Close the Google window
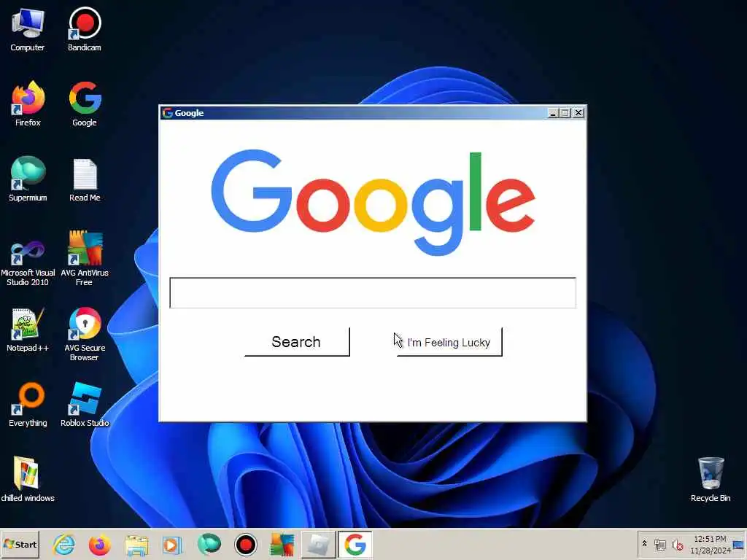747x560 pixels. [x=578, y=113]
